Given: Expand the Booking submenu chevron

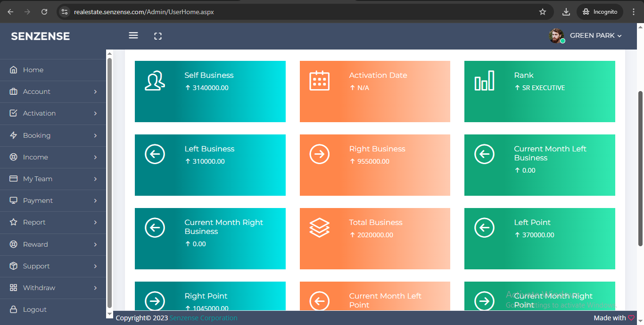Looking at the screenshot, I should (95, 135).
